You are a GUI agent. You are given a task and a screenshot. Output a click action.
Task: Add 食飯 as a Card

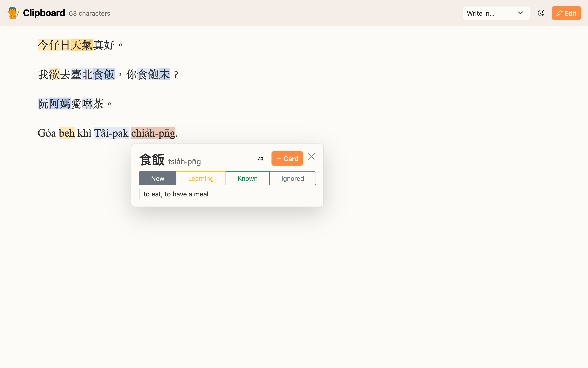click(x=287, y=159)
